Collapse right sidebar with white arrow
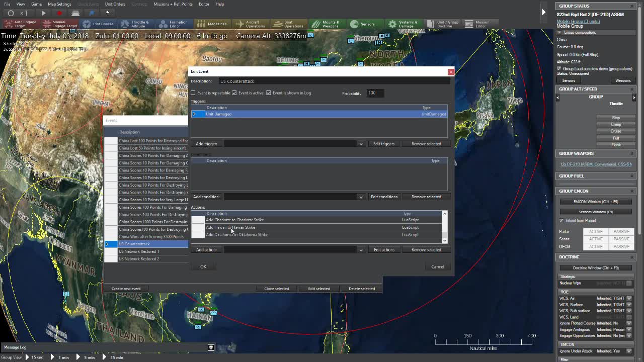 coord(543,12)
